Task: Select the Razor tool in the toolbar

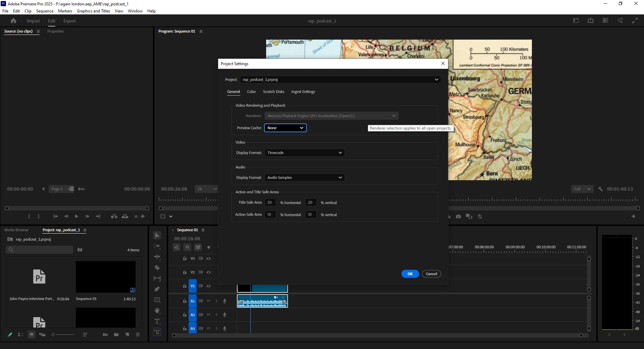Action: click(157, 267)
